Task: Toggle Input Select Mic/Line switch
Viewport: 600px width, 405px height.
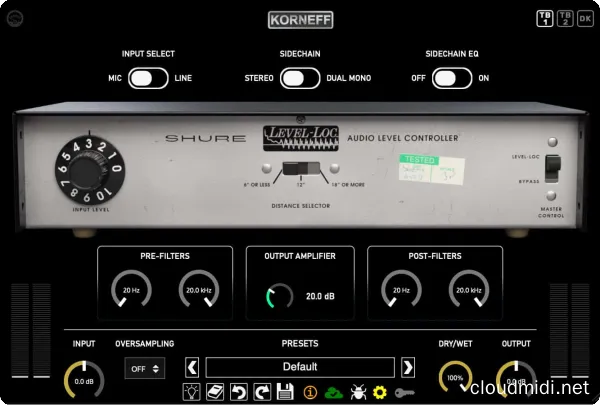Action: (148, 78)
